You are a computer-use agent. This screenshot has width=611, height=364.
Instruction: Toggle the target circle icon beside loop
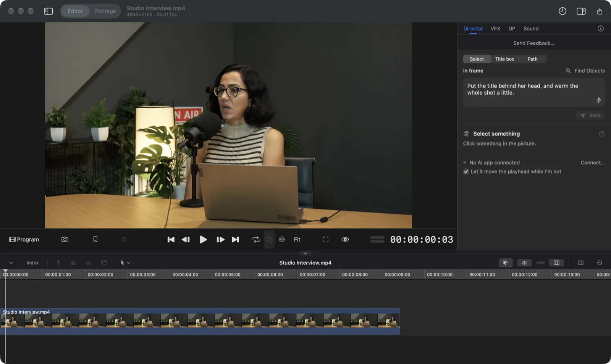pyautogui.click(x=282, y=240)
